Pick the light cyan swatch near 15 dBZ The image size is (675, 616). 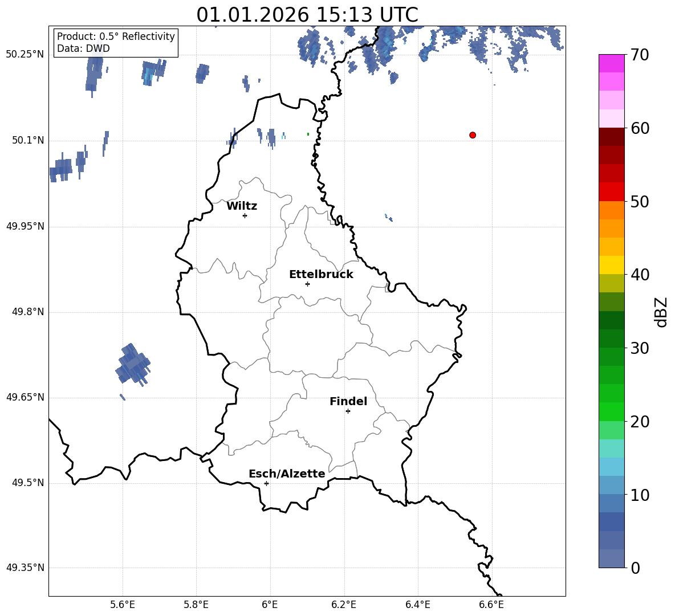(x=611, y=448)
